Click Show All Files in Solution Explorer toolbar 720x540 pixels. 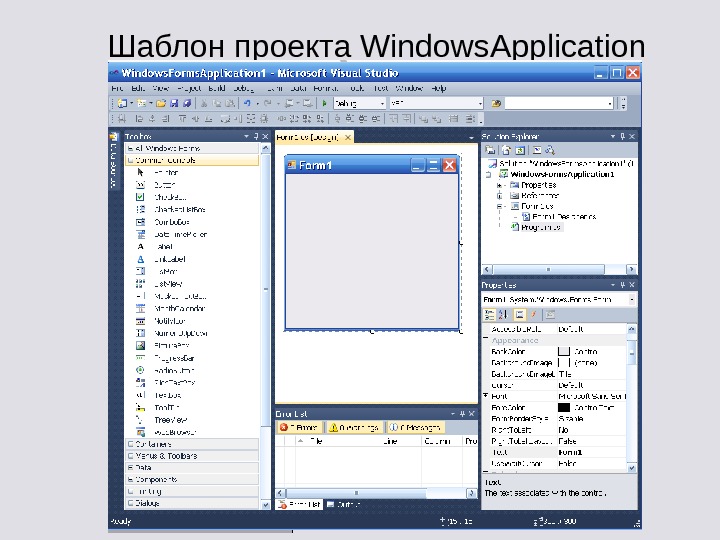[x=506, y=150]
